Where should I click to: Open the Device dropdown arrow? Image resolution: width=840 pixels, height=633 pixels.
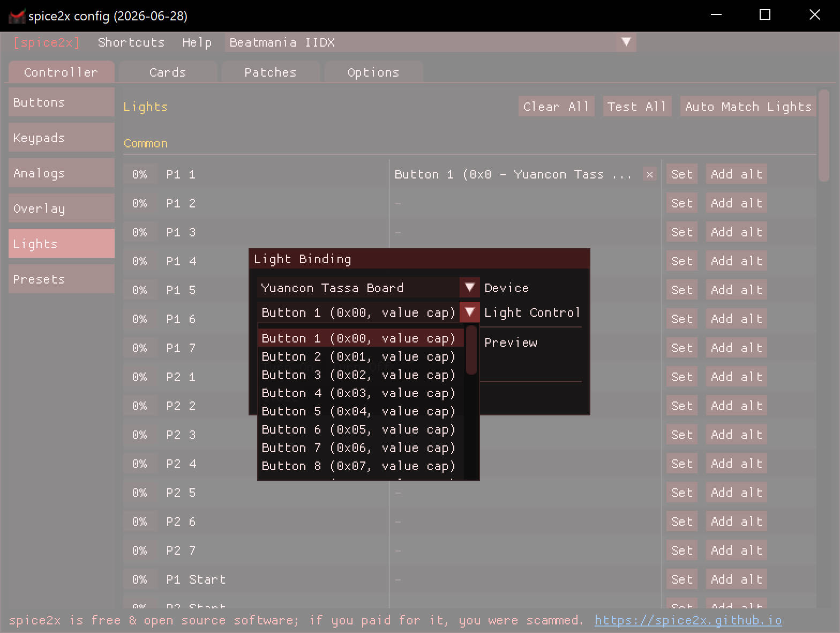[x=469, y=288]
